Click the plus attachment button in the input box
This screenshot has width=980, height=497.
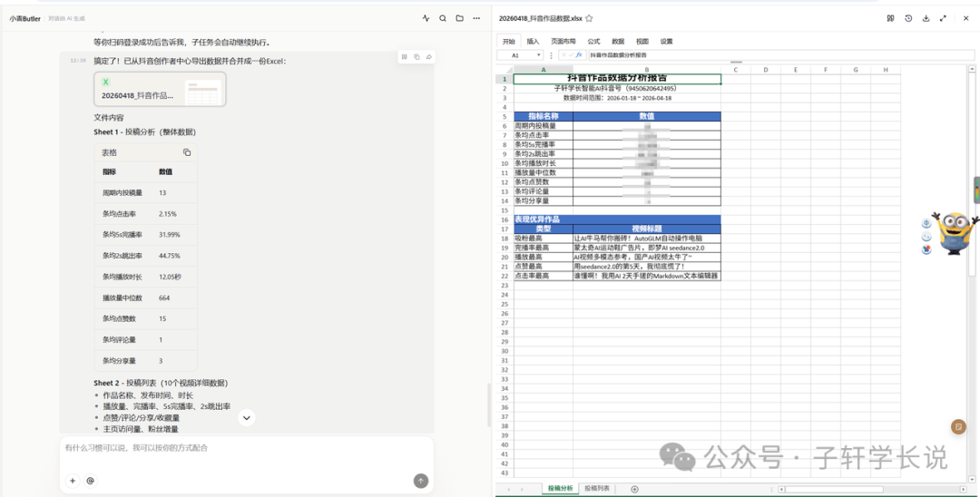coord(73,481)
